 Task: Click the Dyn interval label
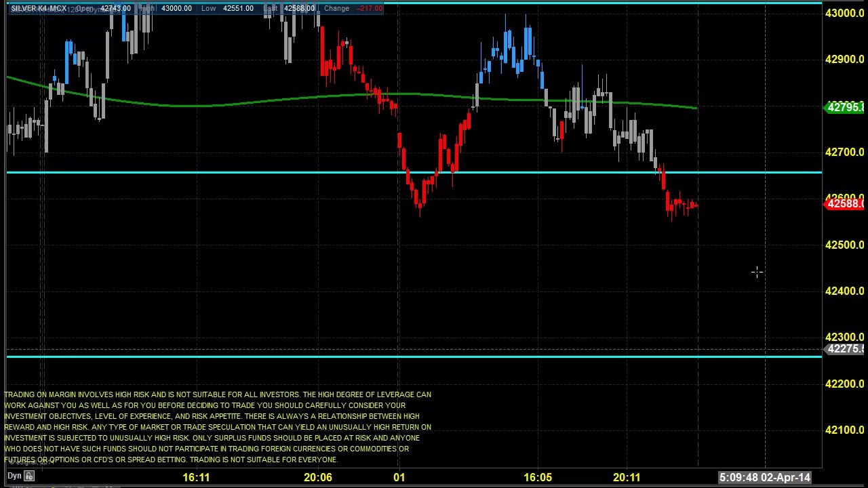coord(14,476)
